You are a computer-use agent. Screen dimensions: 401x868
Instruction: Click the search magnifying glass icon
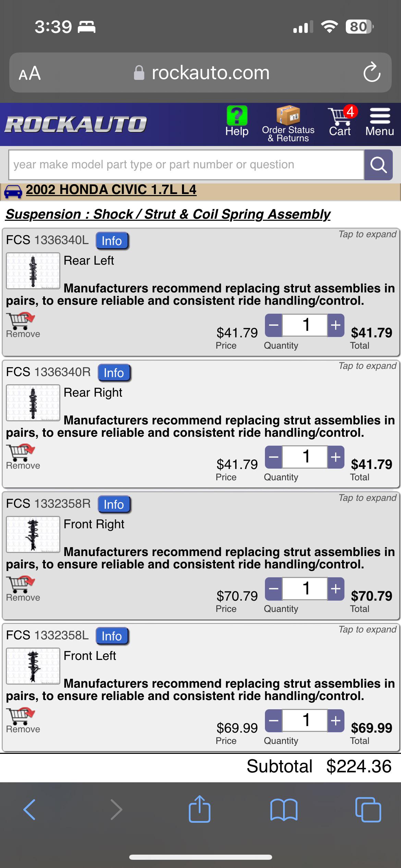pos(378,165)
